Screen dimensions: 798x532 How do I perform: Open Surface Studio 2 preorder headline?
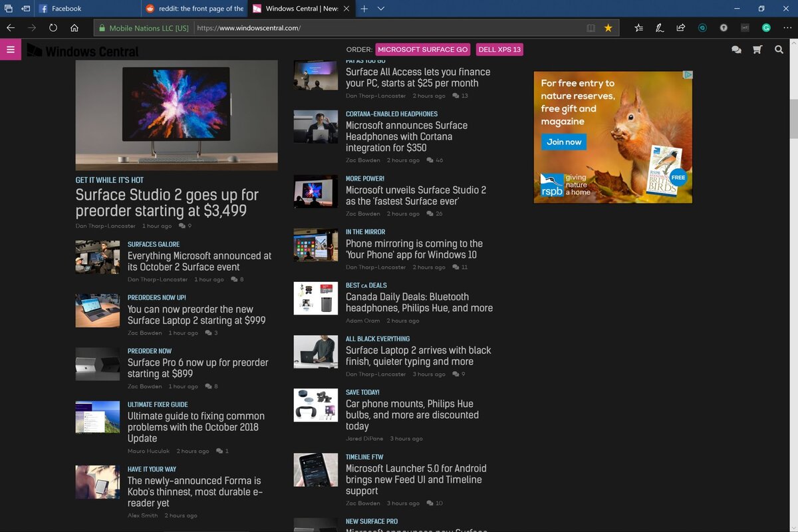(x=168, y=203)
